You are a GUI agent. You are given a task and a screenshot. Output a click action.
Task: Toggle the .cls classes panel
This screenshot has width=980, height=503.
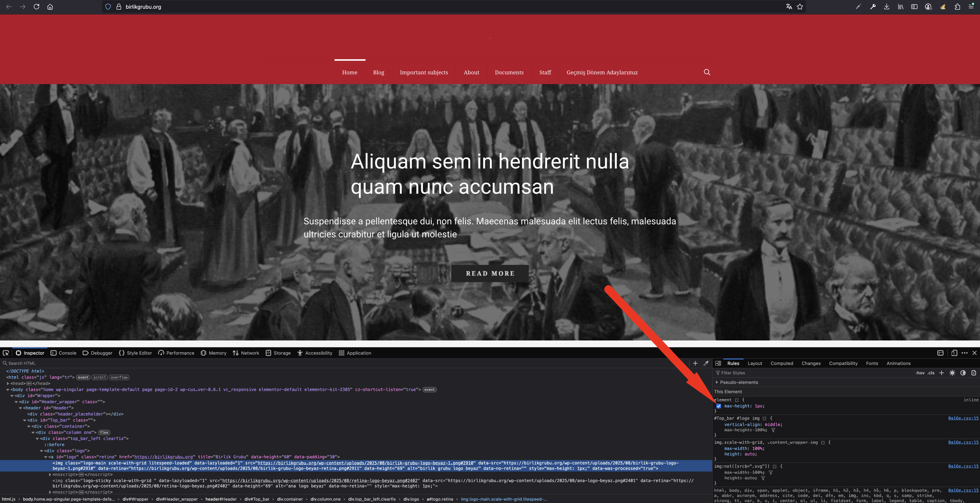(x=931, y=373)
